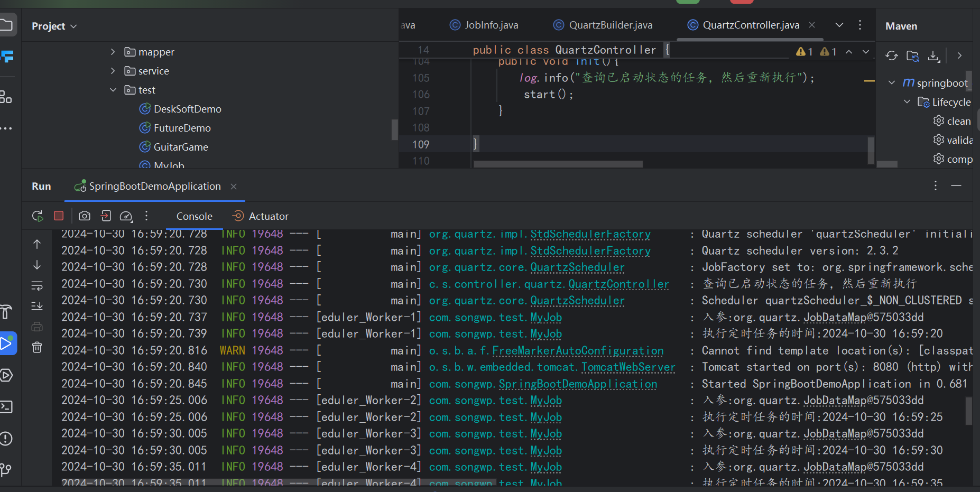Close QuartzController.java tab
The width and height of the screenshot is (980, 492).
[x=812, y=25]
